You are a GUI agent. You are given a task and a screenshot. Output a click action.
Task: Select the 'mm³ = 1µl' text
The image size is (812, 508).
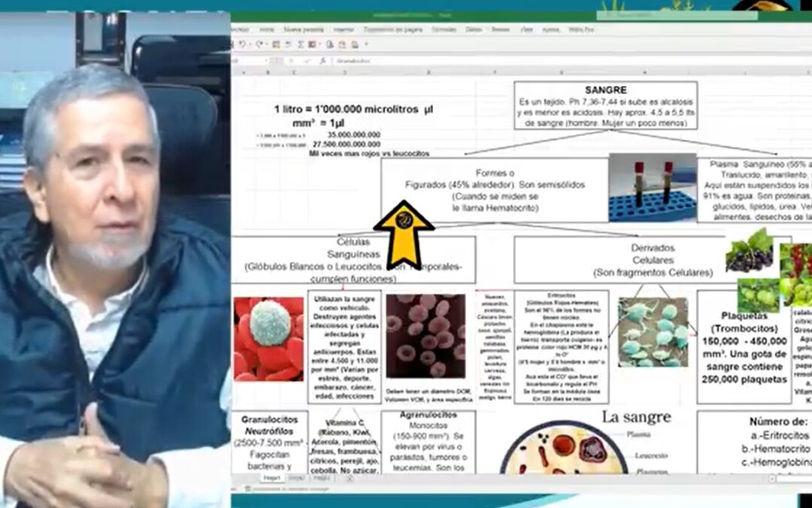[318, 123]
